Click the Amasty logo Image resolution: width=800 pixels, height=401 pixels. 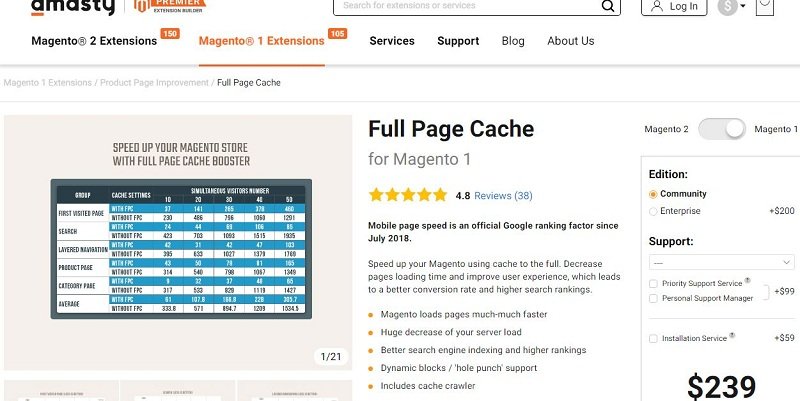(x=73, y=7)
